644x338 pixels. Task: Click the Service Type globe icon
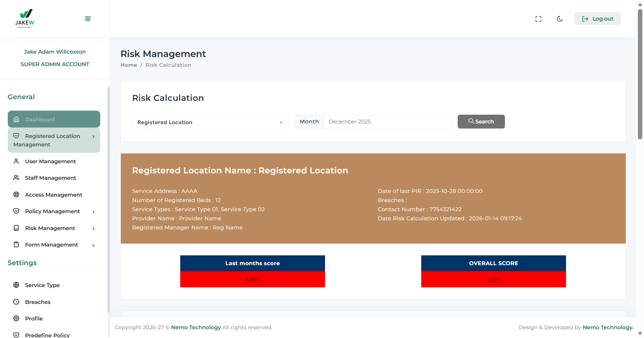click(x=16, y=285)
